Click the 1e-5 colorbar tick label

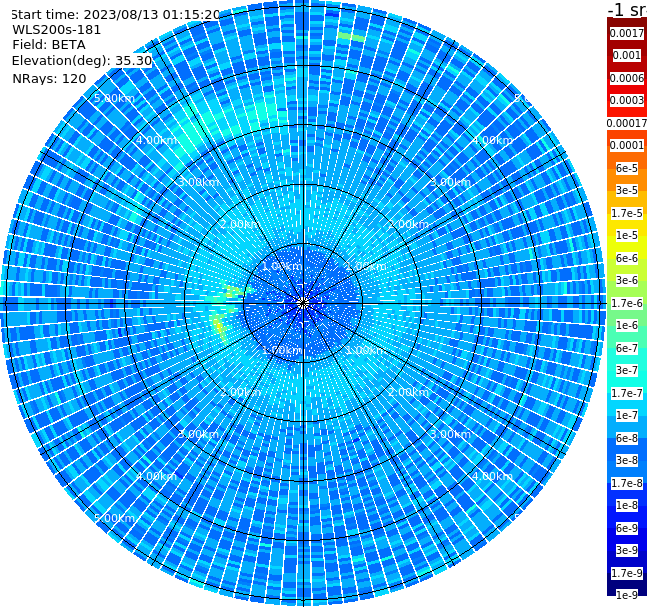(x=627, y=235)
